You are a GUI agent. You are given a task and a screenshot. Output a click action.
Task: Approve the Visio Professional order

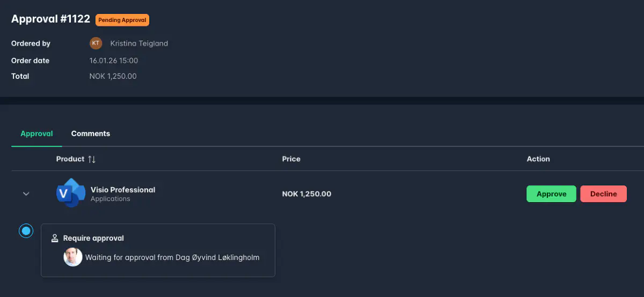[x=551, y=194]
